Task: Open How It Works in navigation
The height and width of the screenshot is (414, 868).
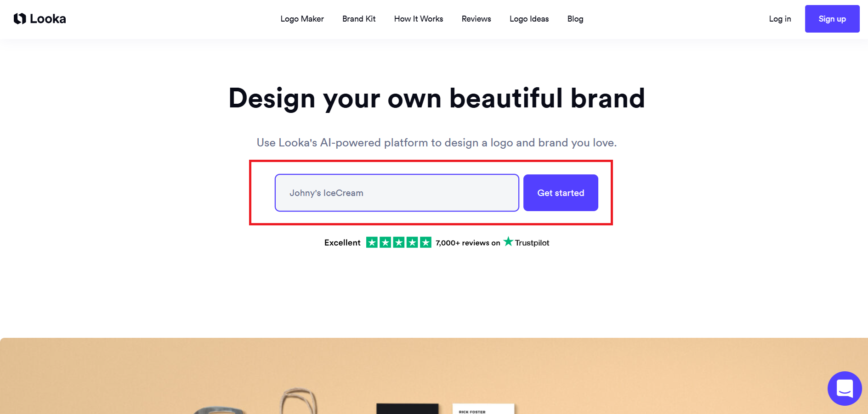Action: click(x=418, y=19)
